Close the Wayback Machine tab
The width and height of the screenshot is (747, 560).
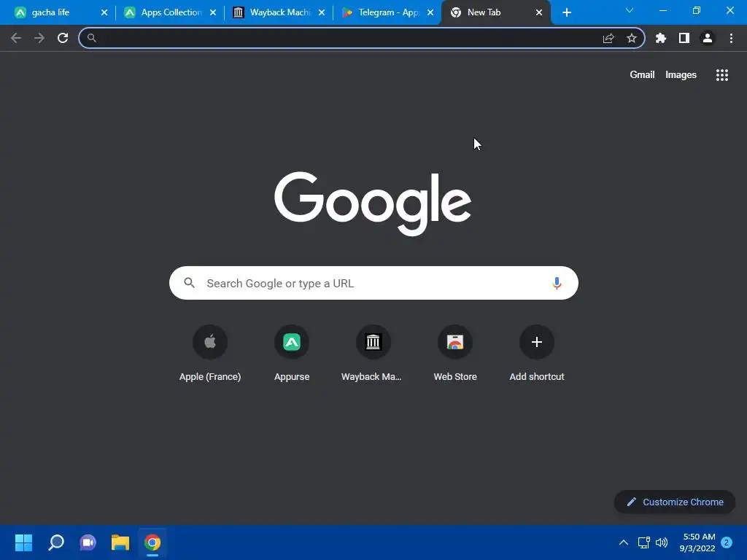tap(322, 12)
